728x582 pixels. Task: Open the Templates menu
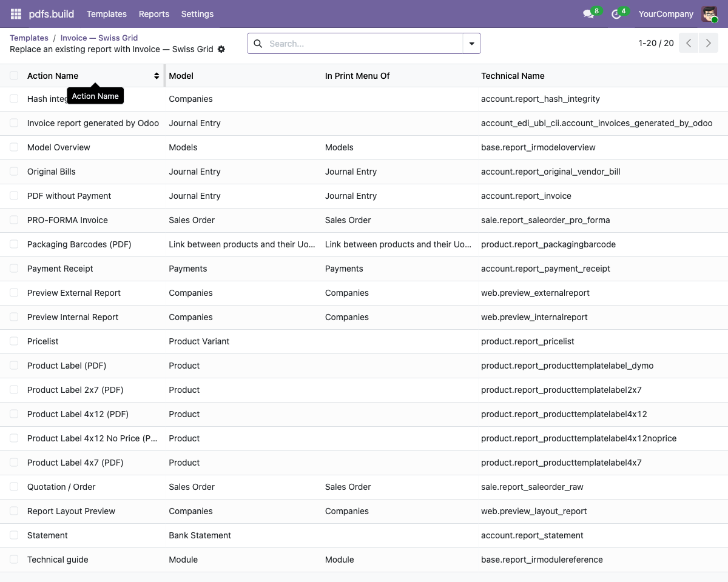[107, 14]
